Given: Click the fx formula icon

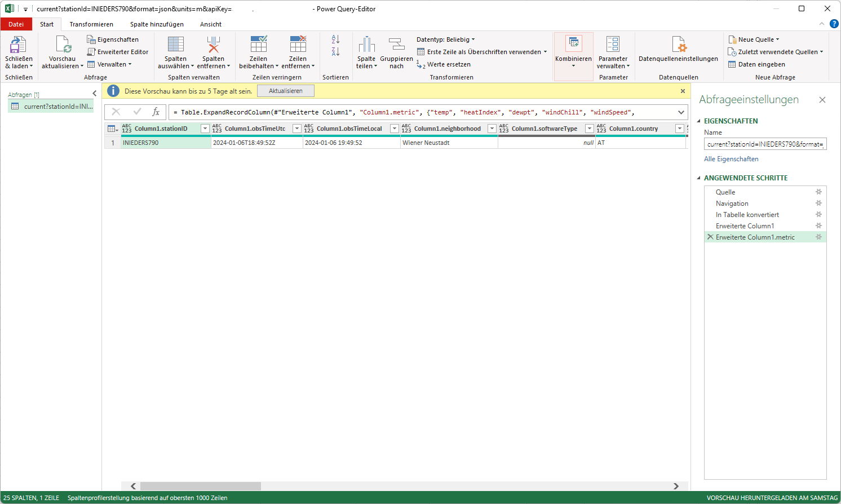Looking at the screenshot, I should (156, 112).
